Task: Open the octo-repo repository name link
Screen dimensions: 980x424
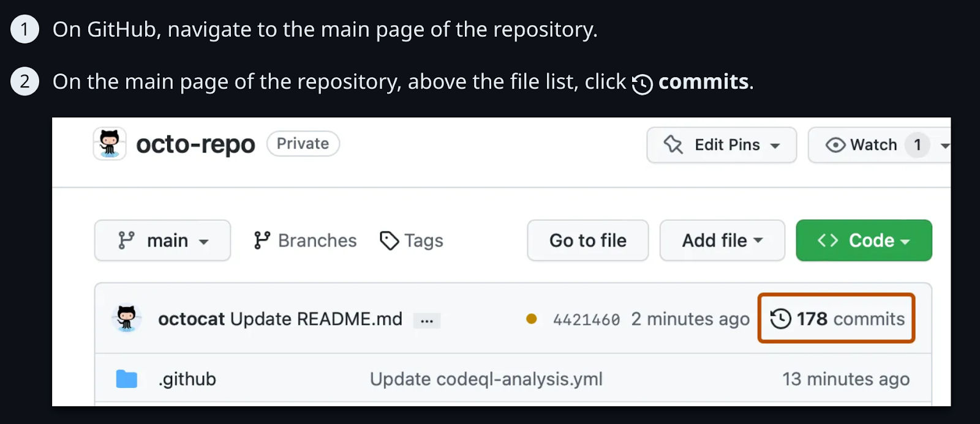Action: point(195,144)
